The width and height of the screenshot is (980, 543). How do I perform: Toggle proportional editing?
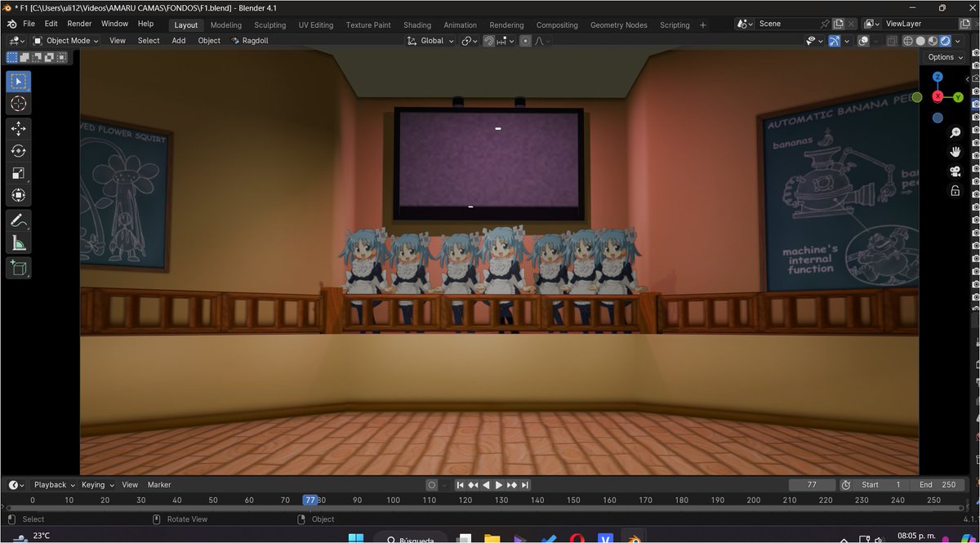[525, 41]
